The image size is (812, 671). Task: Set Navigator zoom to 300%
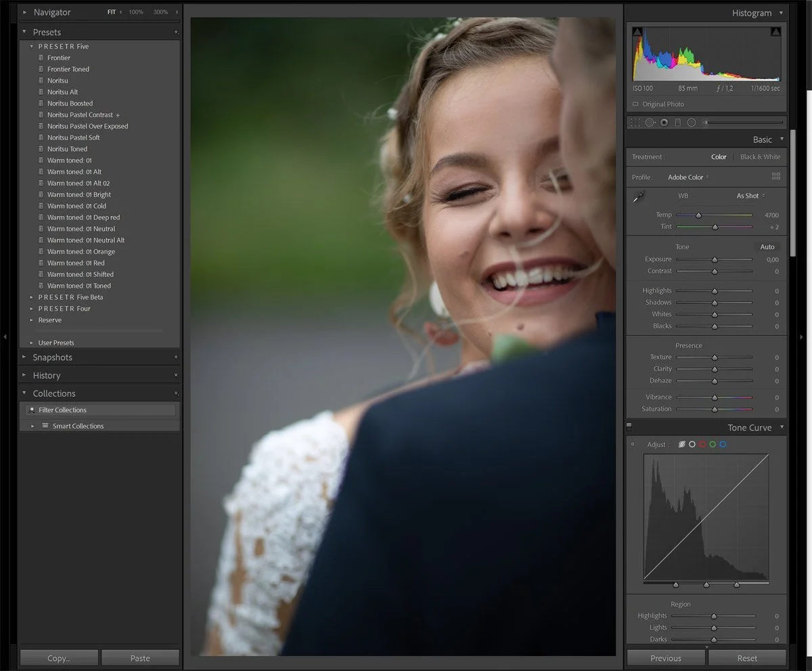coord(161,12)
